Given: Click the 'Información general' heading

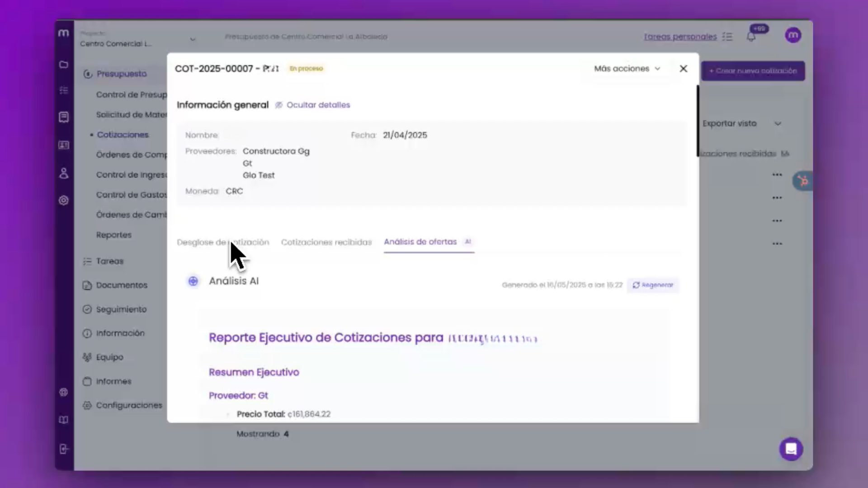Looking at the screenshot, I should coord(222,105).
